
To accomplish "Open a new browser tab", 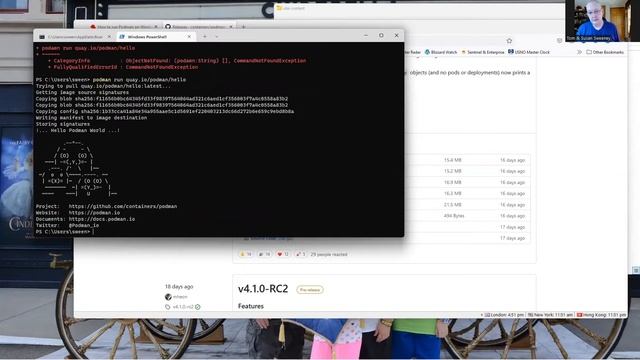I will [243, 27].
